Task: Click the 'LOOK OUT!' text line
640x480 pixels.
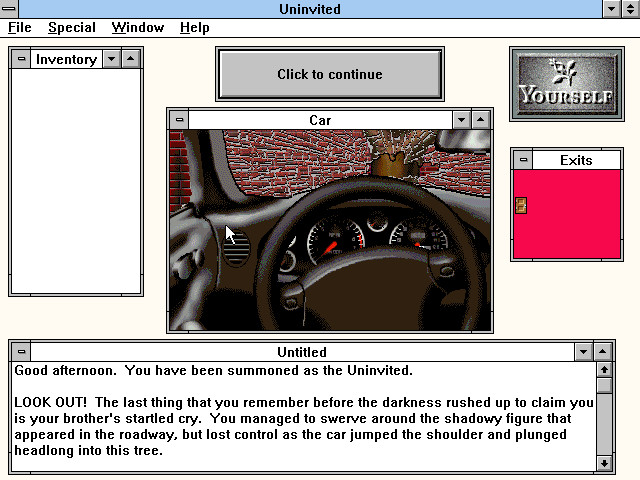Action: pyautogui.click(x=304, y=402)
